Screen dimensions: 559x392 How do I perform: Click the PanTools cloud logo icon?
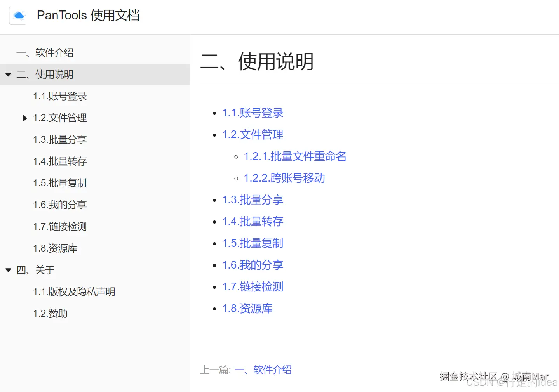pos(18,16)
